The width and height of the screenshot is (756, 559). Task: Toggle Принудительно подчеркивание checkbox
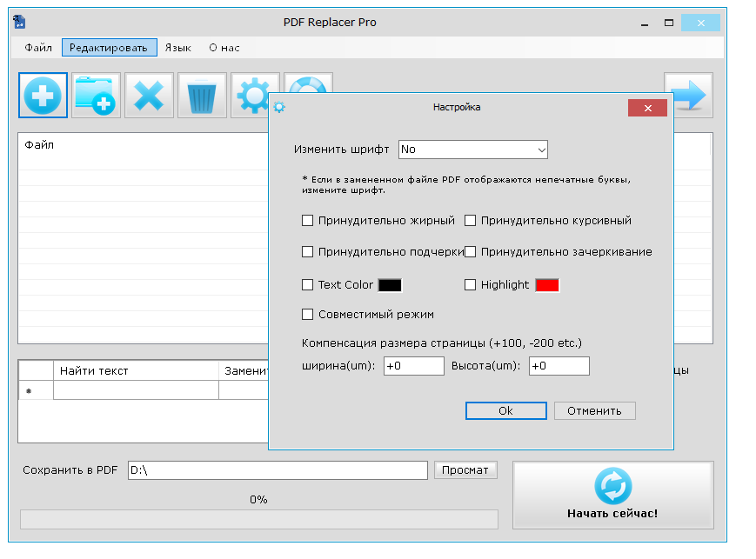(x=308, y=252)
